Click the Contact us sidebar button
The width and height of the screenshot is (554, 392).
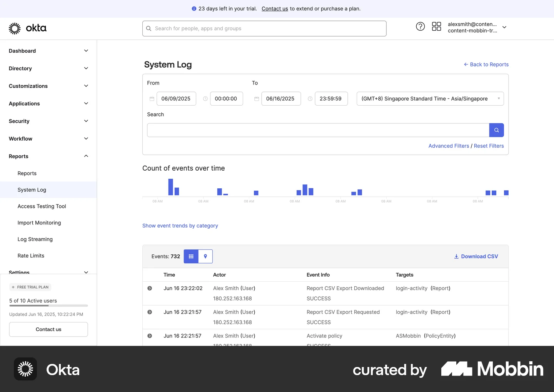coord(48,329)
